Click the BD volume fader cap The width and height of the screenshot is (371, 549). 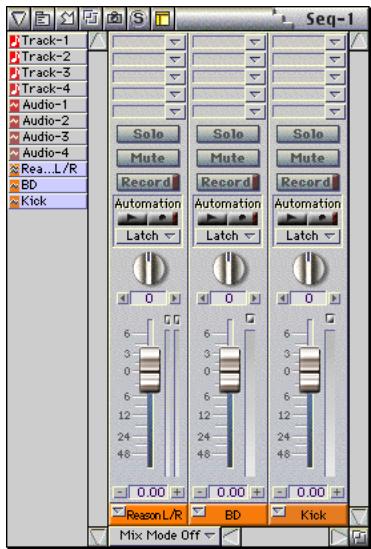[x=230, y=370]
